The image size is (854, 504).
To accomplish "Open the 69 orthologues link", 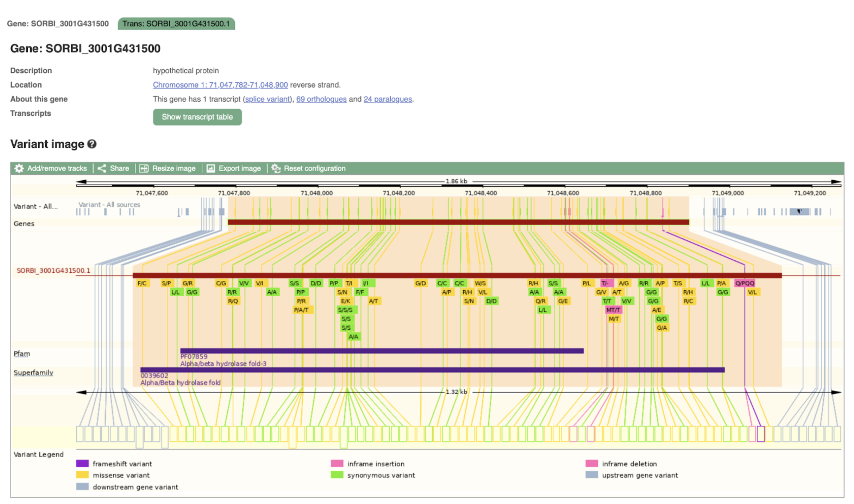I will (x=321, y=99).
